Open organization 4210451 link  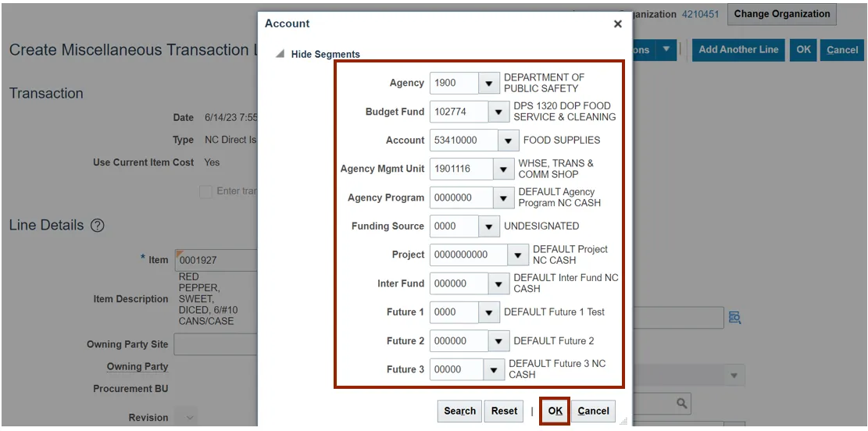pos(700,14)
